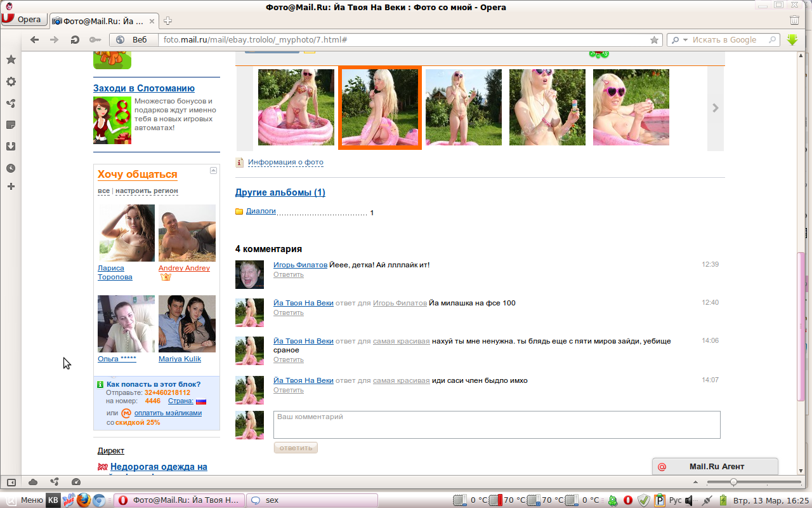
Task: Click Ответить under the 12:40 comment
Action: tap(289, 313)
